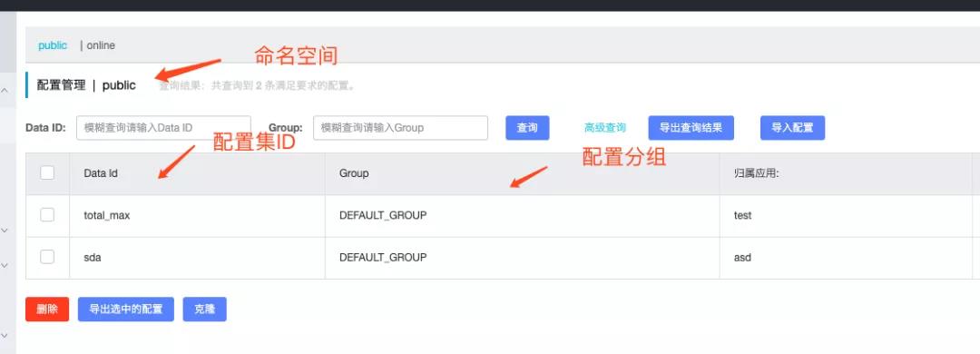This screenshot has height=354, width=980.
Task: Open the 高级查询 advanced query link
Action: pyautogui.click(x=605, y=128)
